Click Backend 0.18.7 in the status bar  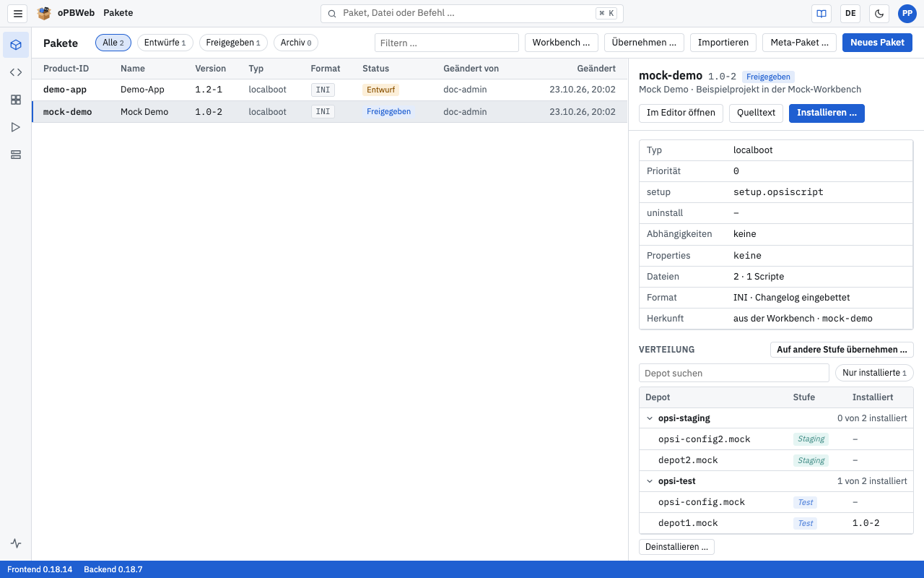pos(113,569)
